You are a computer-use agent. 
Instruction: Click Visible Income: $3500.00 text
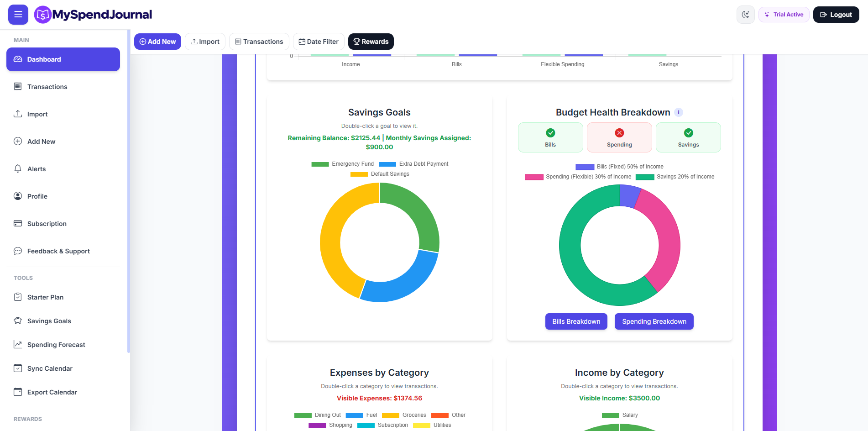click(x=619, y=398)
